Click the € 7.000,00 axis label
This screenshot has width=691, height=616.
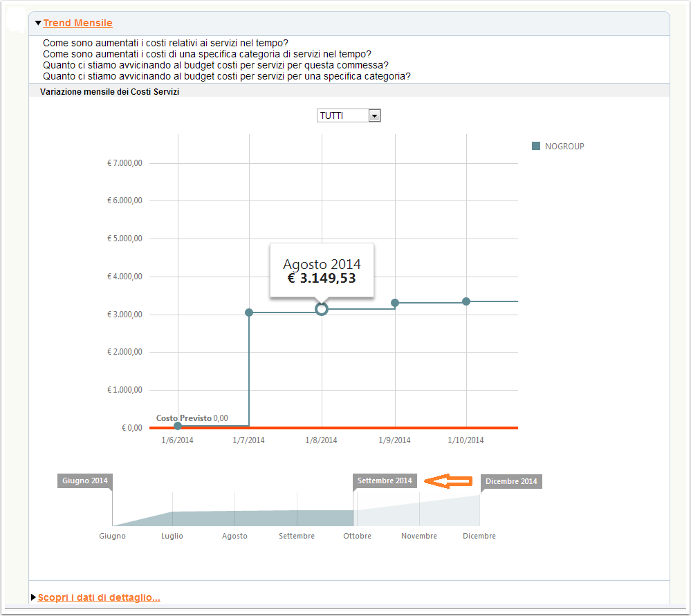coord(125,163)
